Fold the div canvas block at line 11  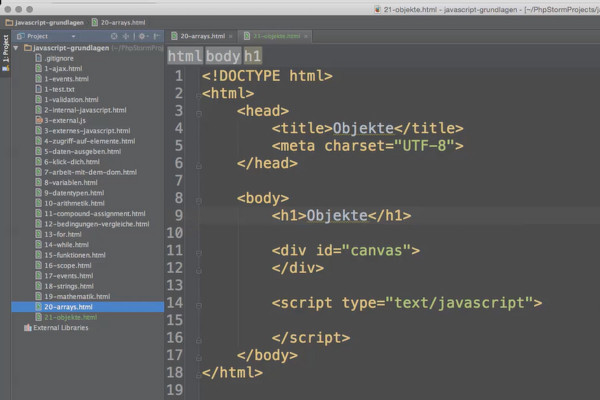(x=199, y=253)
